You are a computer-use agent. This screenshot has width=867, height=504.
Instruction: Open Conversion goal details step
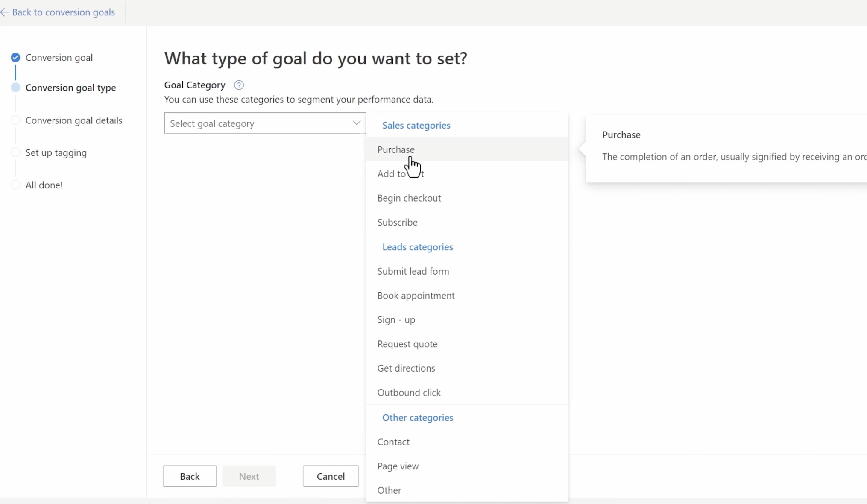tap(74, 120)
